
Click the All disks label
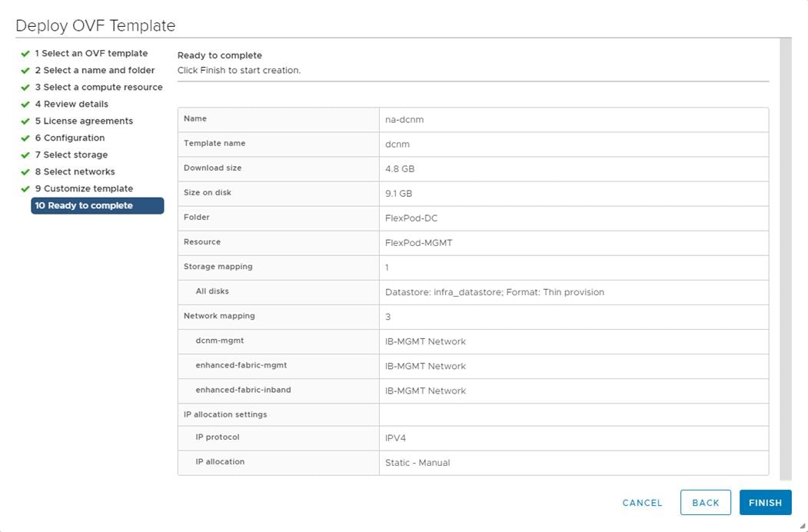click(x=211, y=291)
